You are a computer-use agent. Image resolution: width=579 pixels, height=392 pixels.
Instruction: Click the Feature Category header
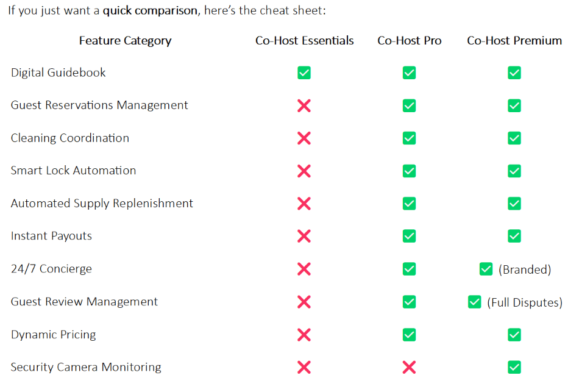click(x=125, y=41)
